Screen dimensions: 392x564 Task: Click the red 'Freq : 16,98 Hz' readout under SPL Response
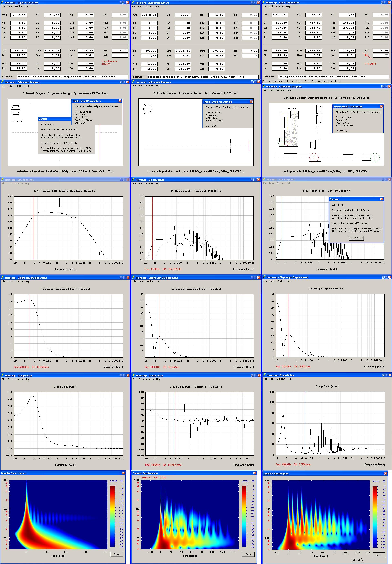click(152, 269)
